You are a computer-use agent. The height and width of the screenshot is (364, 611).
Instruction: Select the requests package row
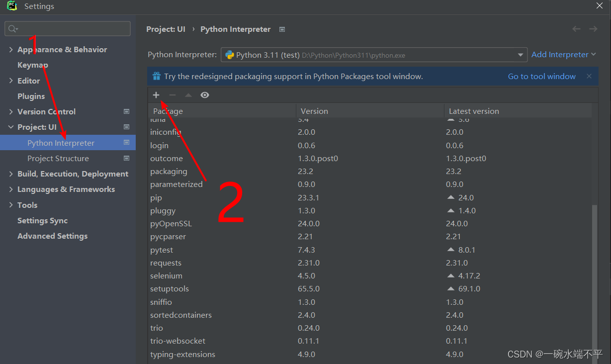370,263
